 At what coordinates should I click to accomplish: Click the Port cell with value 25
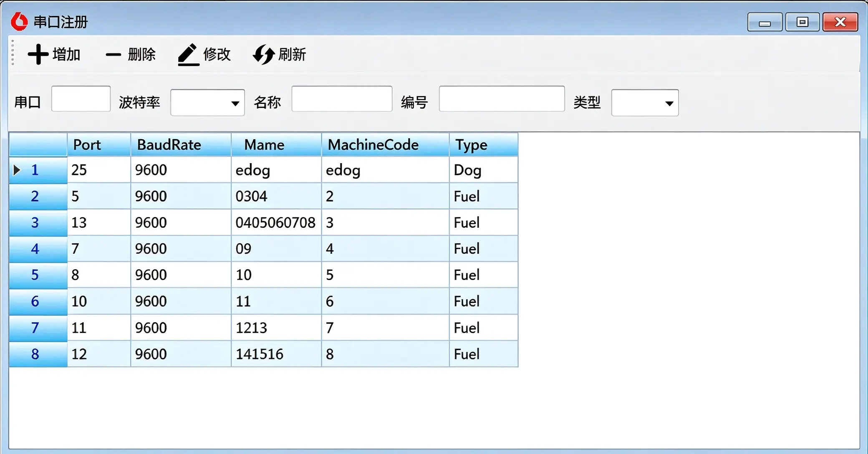99,170
